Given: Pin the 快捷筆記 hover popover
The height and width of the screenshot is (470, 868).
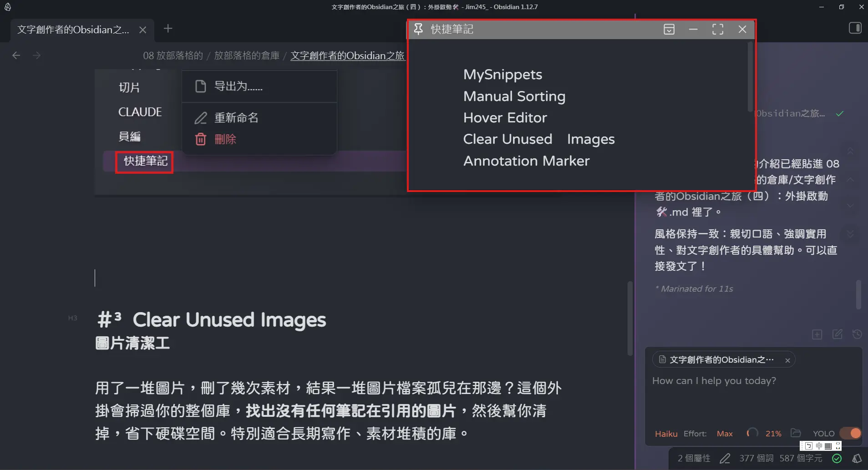Looking at the screenshot, I should pos(418,29).
